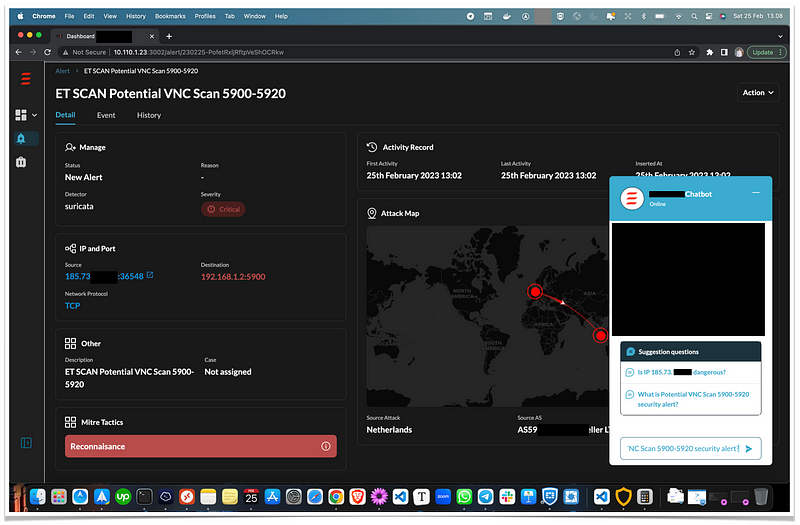Open the dashboard grid icon in the sidebar

pyautogui.click(x=21, y=115)
